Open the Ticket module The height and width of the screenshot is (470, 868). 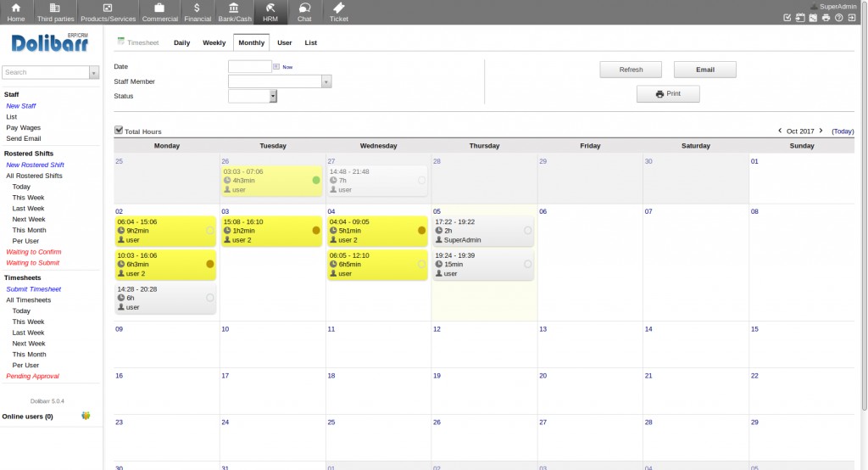[339, 12]
